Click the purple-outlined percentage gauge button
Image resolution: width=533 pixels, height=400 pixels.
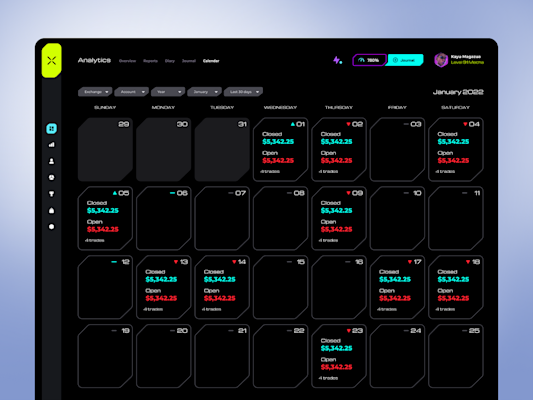(369, 60)
